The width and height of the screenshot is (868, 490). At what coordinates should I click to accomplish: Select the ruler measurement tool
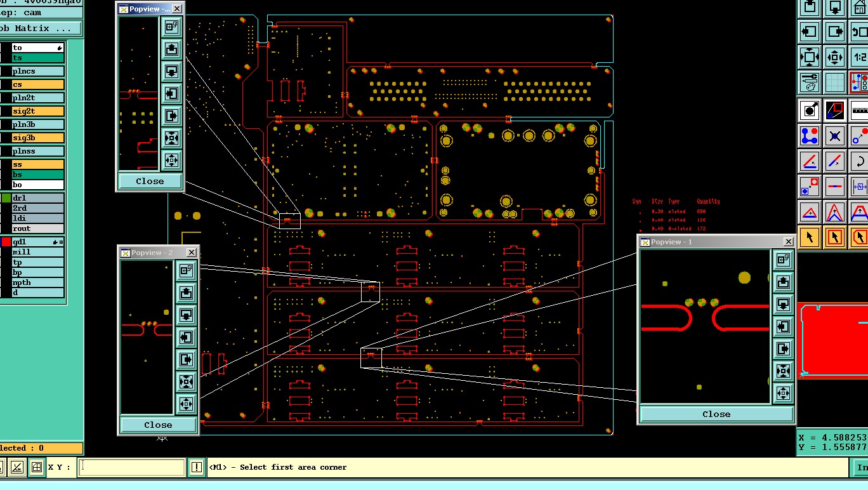point(859,110)
